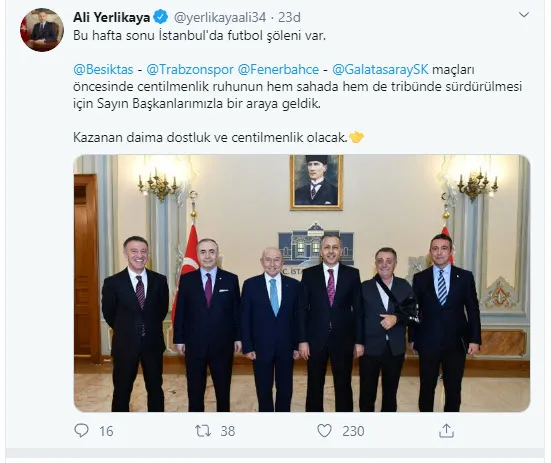
Task: Click the 38 retweets count
Action: click(x=228, y=431)
